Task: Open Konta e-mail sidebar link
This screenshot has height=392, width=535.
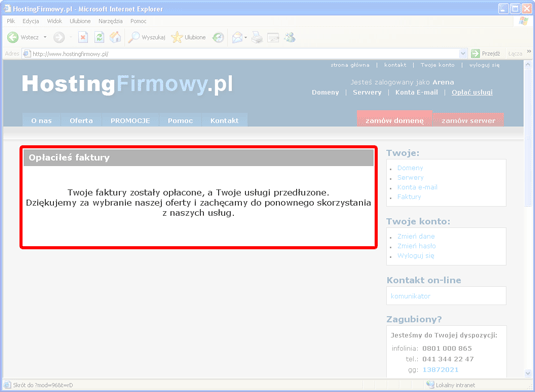Action: coord(417,187)
